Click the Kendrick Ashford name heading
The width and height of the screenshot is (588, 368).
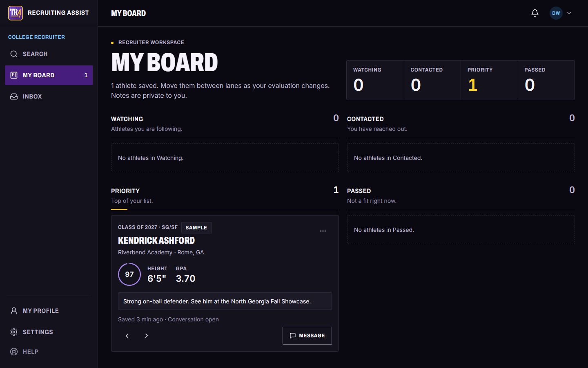[156, 240]
